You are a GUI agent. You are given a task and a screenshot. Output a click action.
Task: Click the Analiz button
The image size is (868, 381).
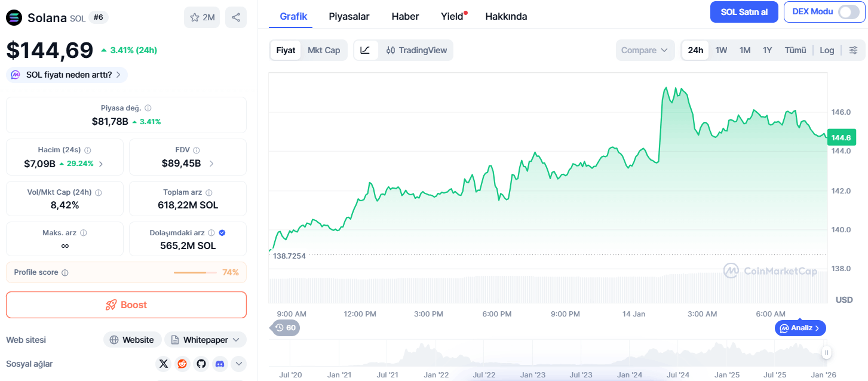coord(800,328)
